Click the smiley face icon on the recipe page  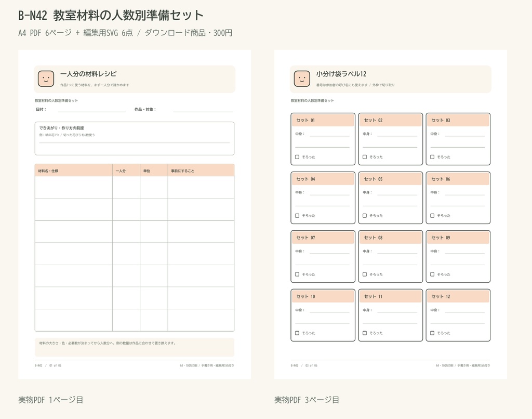[46, 79]
